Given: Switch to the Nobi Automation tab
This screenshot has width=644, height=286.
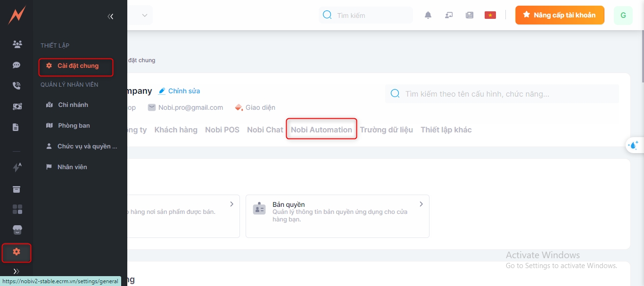Looking at the screenshot, I should [x=322, y=130].
